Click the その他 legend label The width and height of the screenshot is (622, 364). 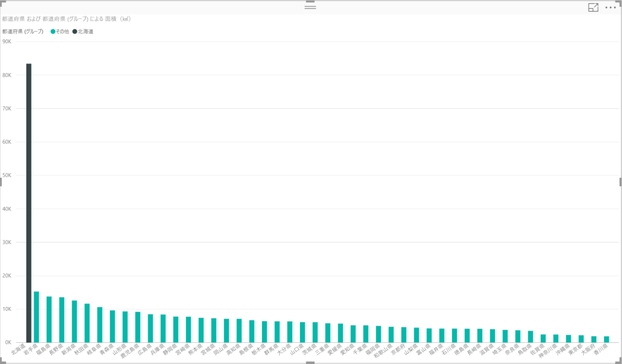[x=63, y=32]
